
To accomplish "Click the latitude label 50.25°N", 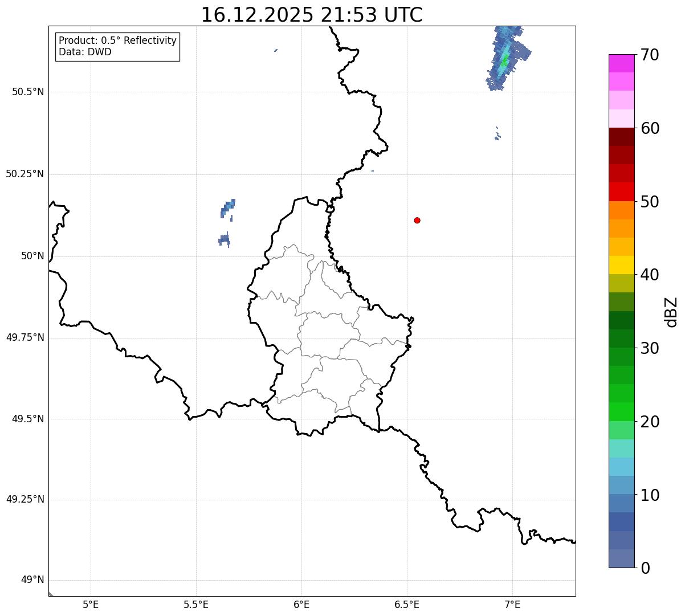I will point(25,174).
